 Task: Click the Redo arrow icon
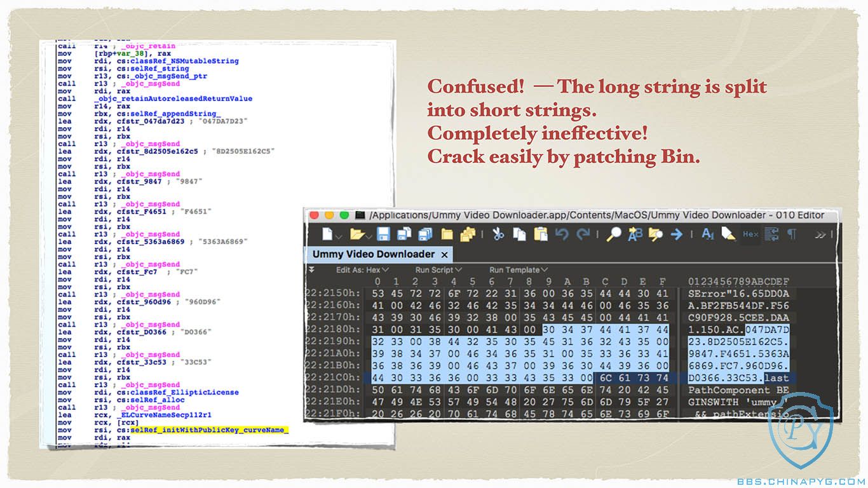point(583,234)
